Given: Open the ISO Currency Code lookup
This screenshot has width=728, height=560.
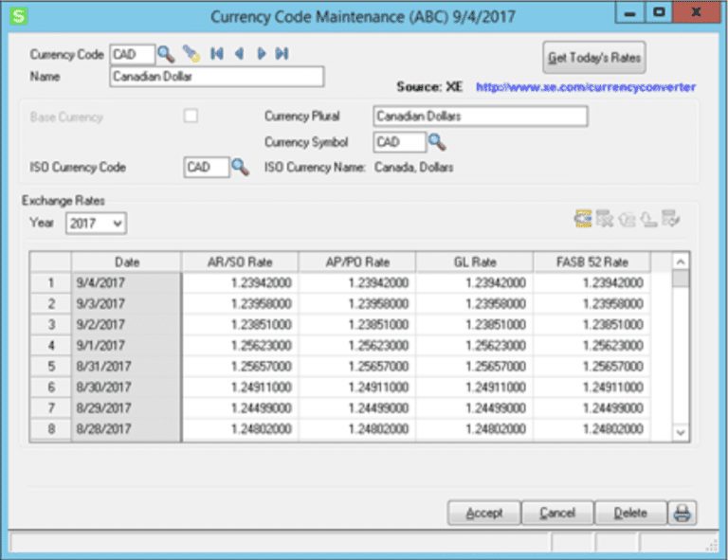Looking at the screenshot, I should click(240, 168).
